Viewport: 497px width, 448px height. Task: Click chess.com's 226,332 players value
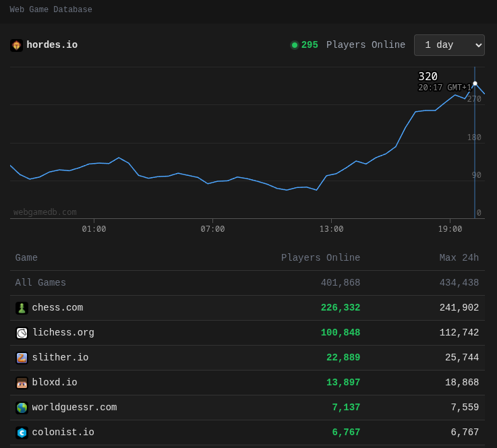pyautogui.click(x=341, y=308)
